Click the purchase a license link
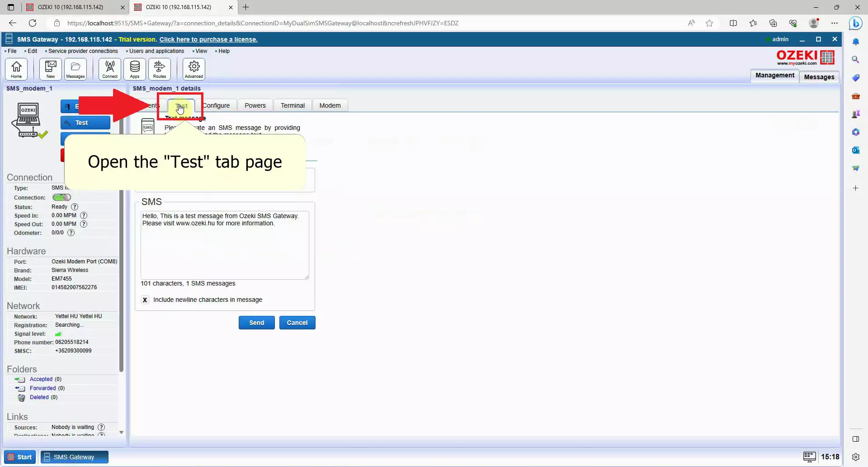Viewport: 868px width, 467px height. [208, 39]
